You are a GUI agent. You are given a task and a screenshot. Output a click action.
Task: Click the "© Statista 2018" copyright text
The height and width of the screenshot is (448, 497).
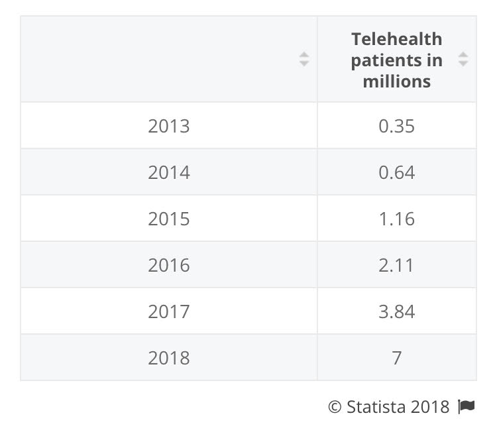click(x=388, y=406)
